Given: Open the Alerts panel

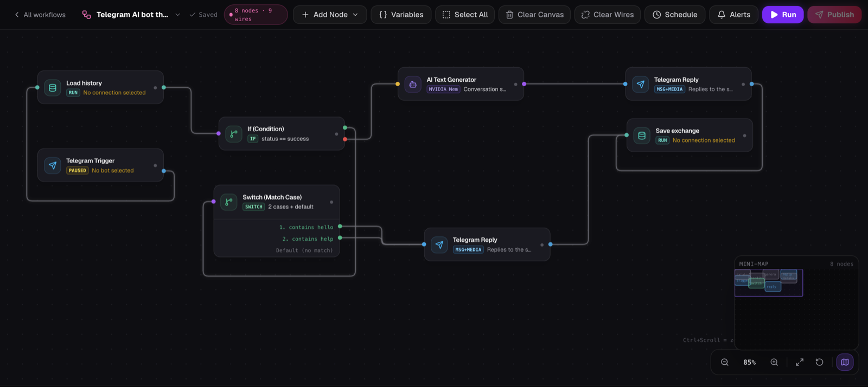Looking at the screenshot, I should (733, 15).
